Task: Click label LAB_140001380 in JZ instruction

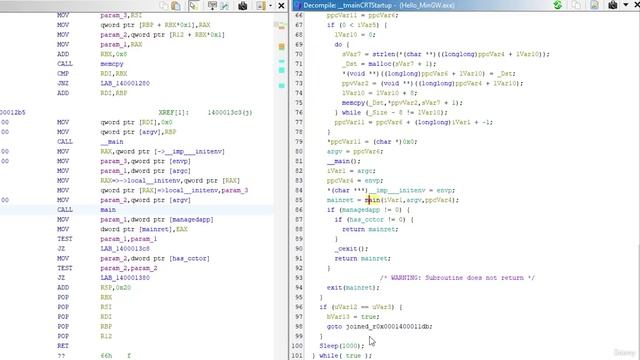Action: click(x=125, y=278)
